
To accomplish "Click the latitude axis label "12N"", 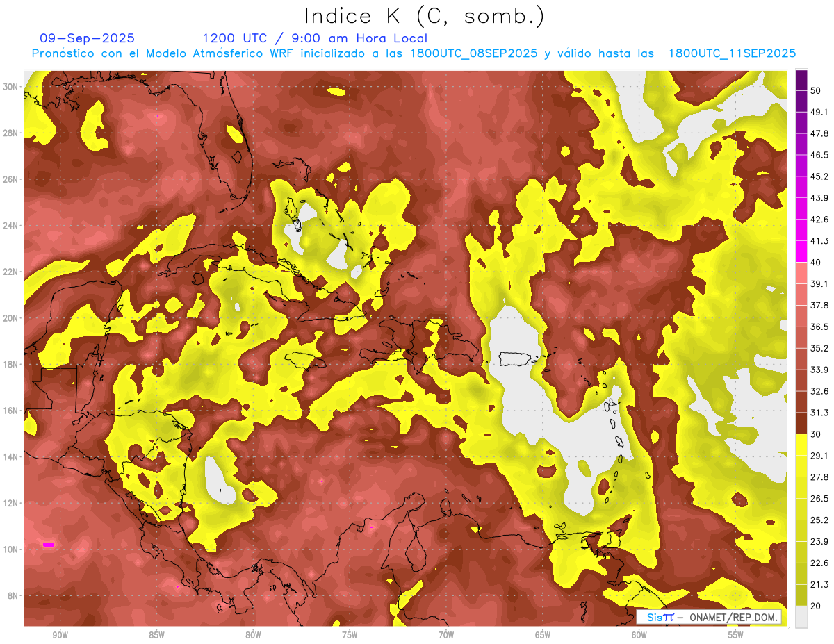I will pyautogui.click(x=10, y=503).
